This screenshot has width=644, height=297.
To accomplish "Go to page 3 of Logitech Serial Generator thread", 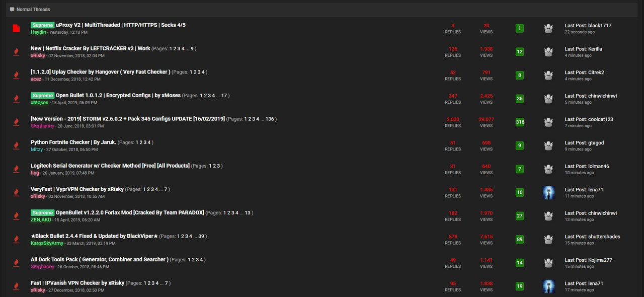I will pos(218,166).
